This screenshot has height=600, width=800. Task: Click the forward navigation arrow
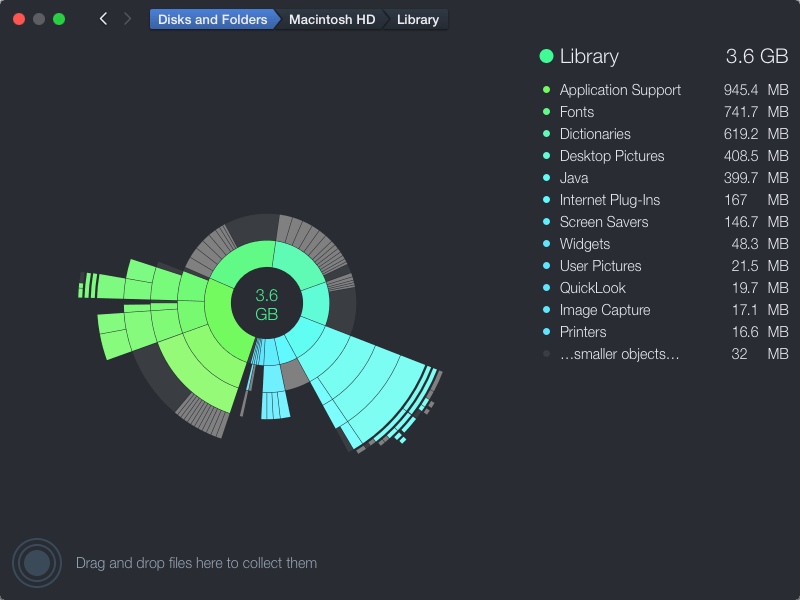[127, 18]
